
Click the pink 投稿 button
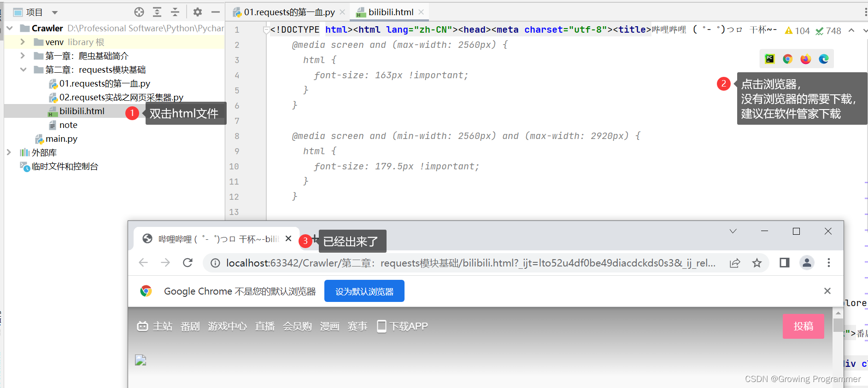tap(803, 326)
